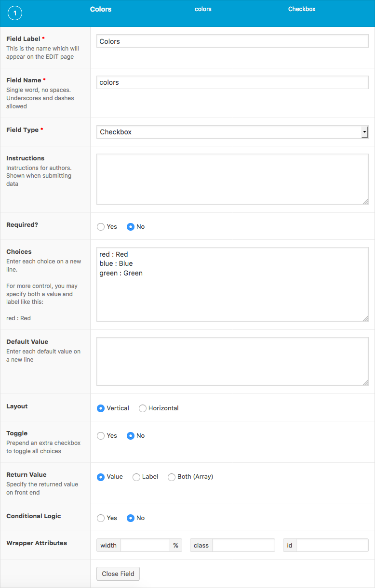The height and width of the screenshot is (588, 375).
Task: Click the field order number 1 circle
Action: (x=15, y=13)
